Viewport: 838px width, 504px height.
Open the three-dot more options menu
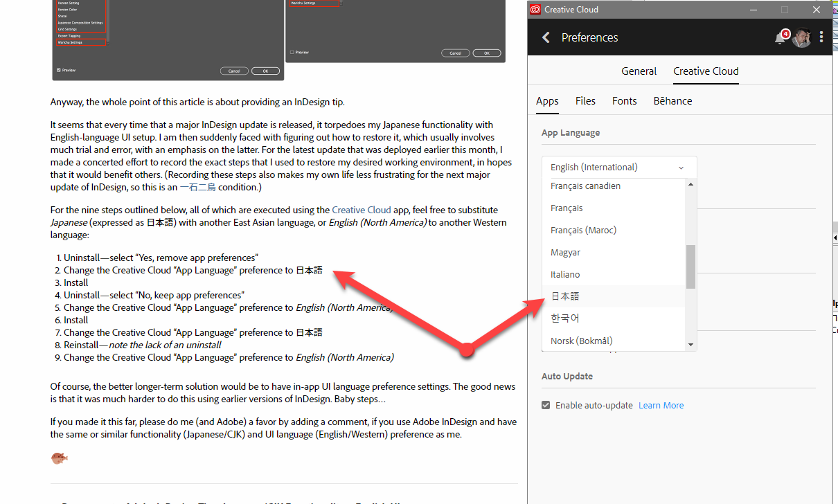tap(821, 37)
